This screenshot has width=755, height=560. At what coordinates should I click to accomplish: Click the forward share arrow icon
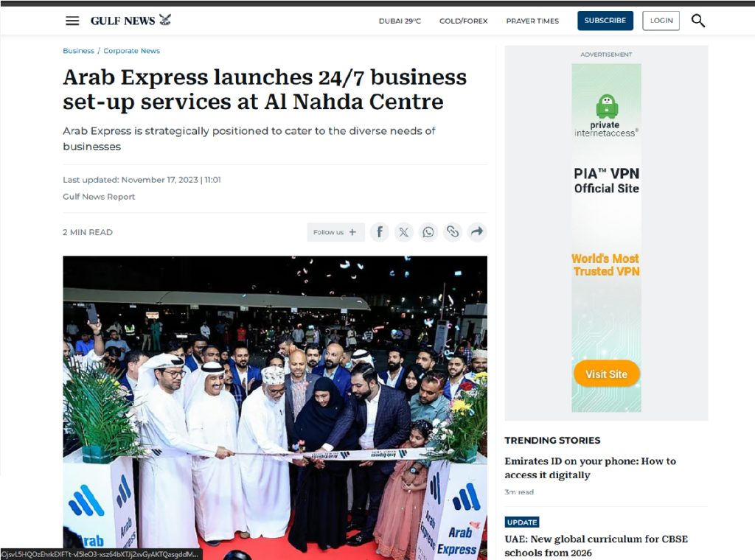(477, 232)
